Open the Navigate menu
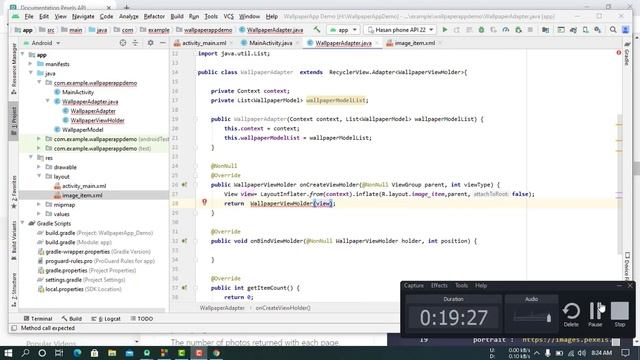The image size is (640, 360). [83, 17]
